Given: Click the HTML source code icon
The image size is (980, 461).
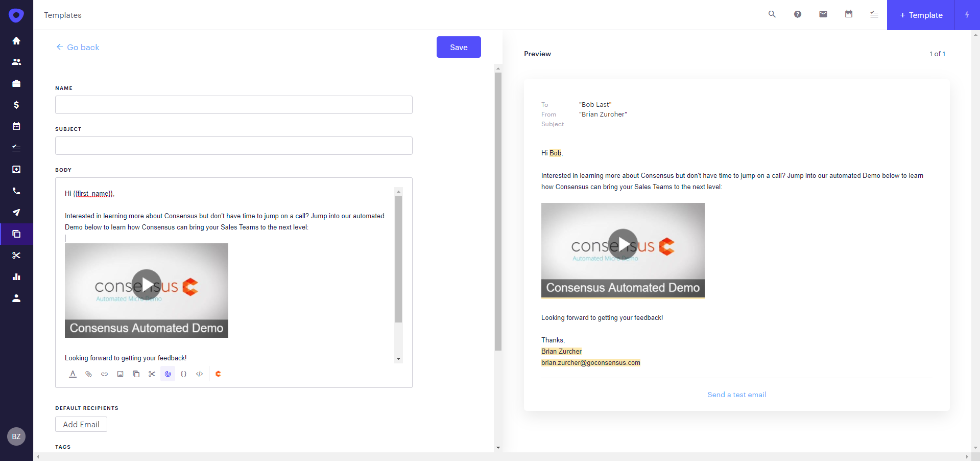Looking at the screenshot, I should click(x=199, y=374).
